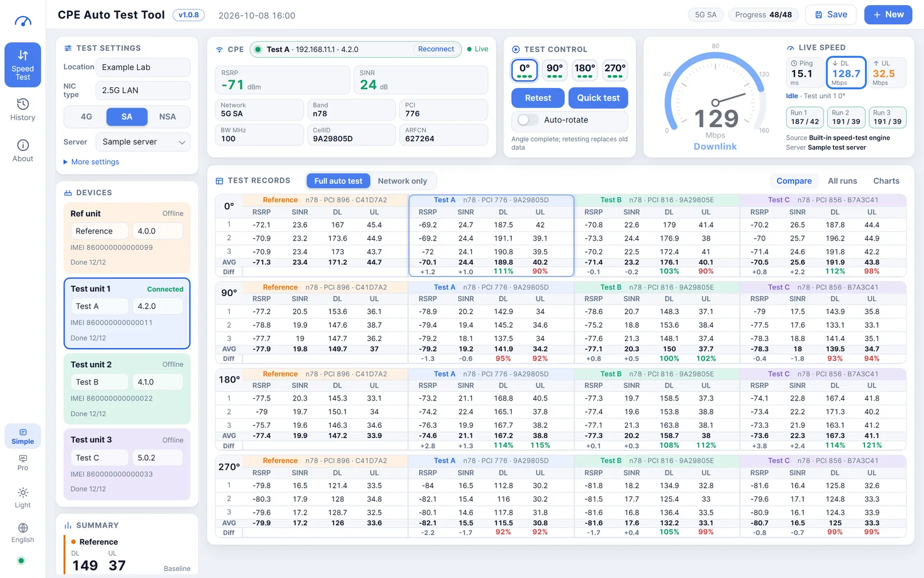Open the All runs view tab

843,181
